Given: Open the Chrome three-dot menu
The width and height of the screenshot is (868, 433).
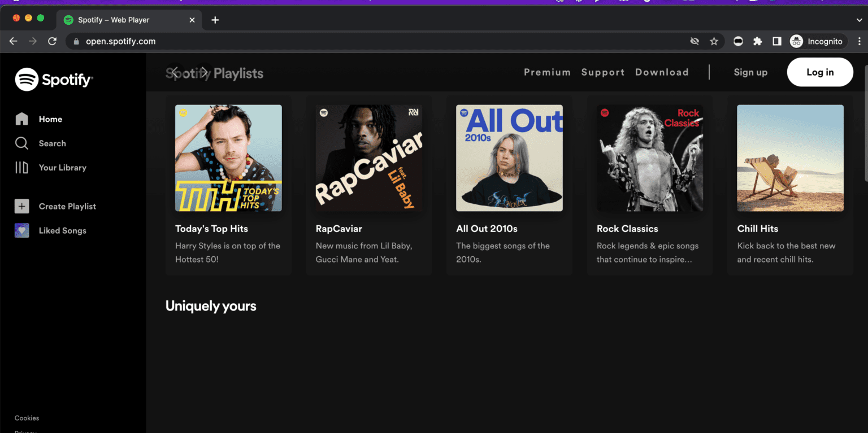Looking at the screenshot, I should click(860, 41).
